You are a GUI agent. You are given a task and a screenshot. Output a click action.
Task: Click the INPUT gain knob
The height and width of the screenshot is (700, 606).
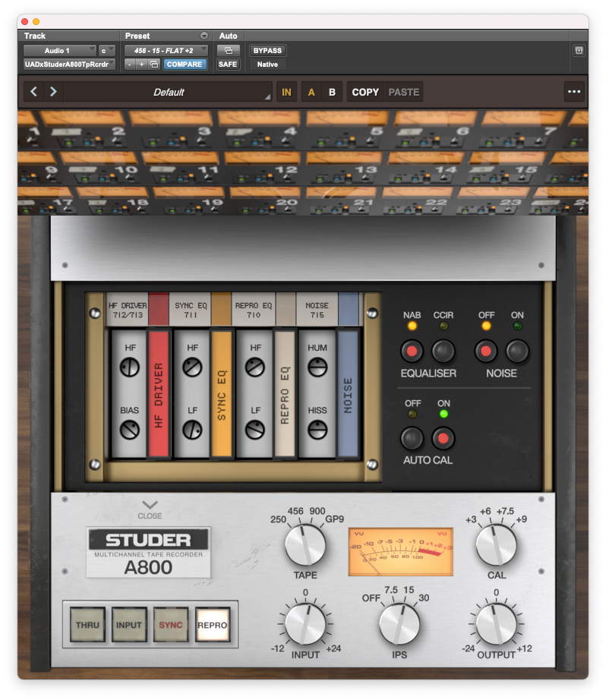tap(305, 624)
